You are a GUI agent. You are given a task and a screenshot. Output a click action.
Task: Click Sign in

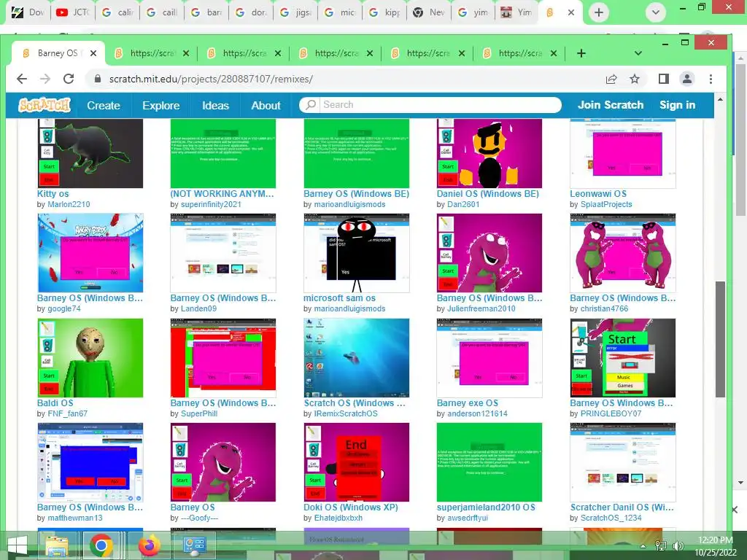pyautogui.click(x=678, y=105)
